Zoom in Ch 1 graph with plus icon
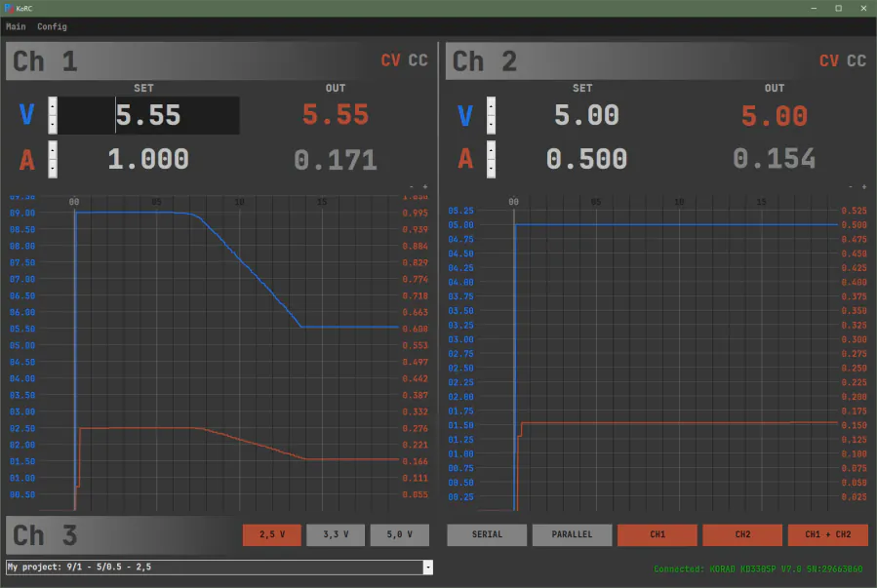This screenshot has height=588, width=877. pyautogui.click(x=425, y=186)
